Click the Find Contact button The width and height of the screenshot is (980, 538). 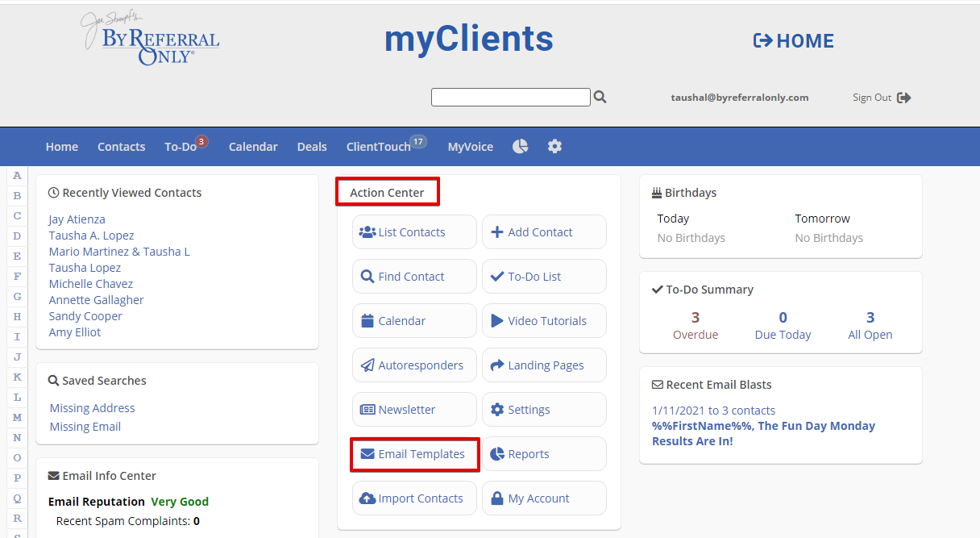[x=414, y=277]
